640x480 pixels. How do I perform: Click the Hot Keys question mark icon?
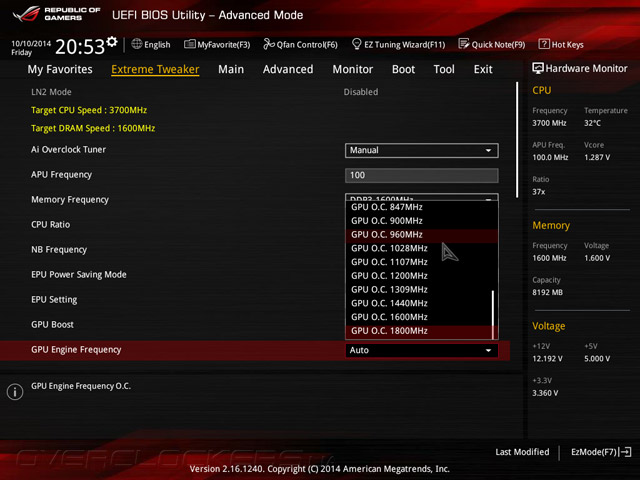(544, 44)
